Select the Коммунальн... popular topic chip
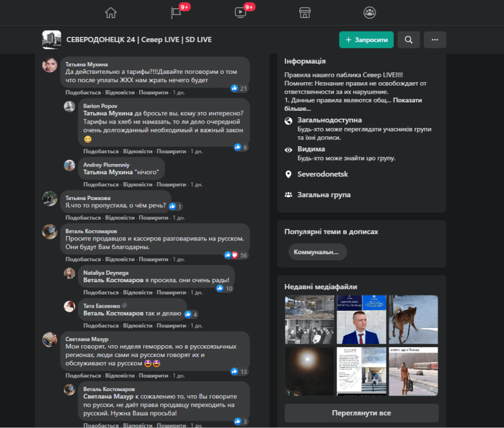The image size is (504, 428). [317, 252]
